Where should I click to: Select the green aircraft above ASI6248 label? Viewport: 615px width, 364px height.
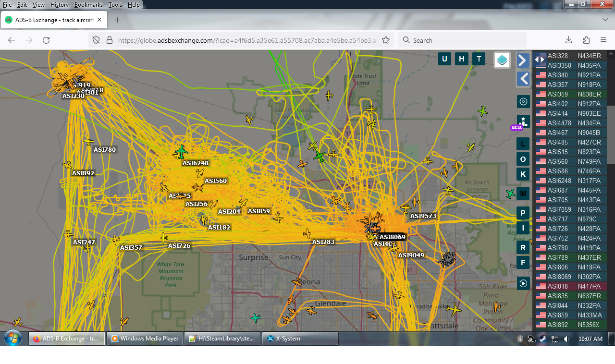click(182, 152)
